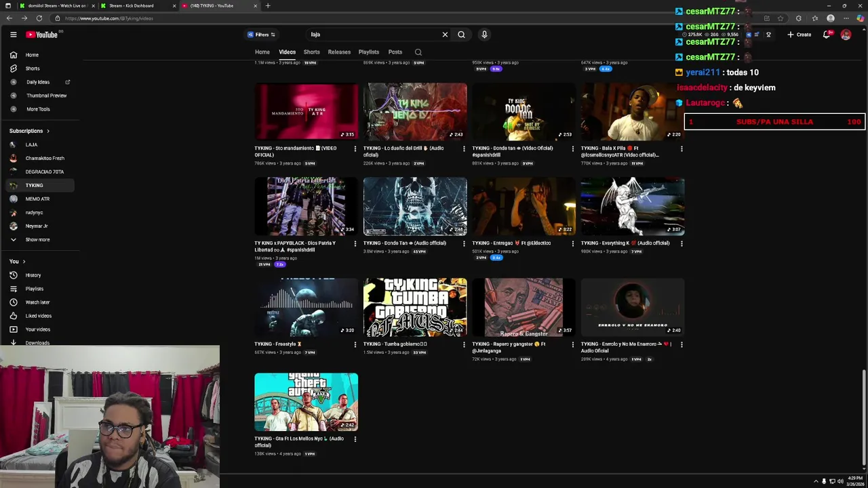This screenshot has height=488, width=868.
Task: Switch to the channel Shorts tab
Action: click(311, 52)
